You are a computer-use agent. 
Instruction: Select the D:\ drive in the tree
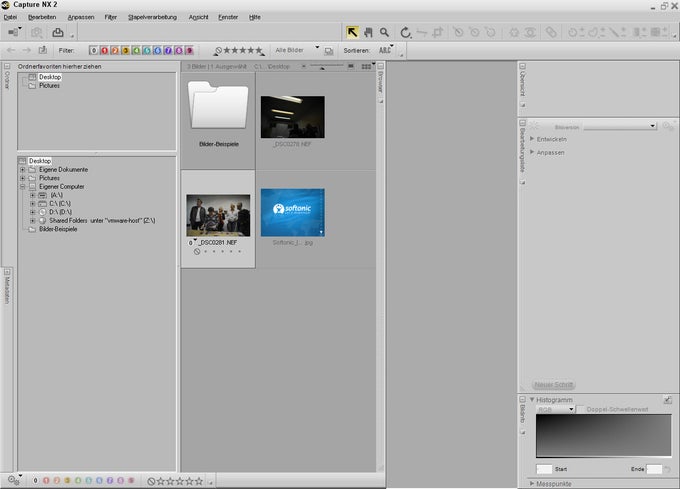tap(60, 212)
